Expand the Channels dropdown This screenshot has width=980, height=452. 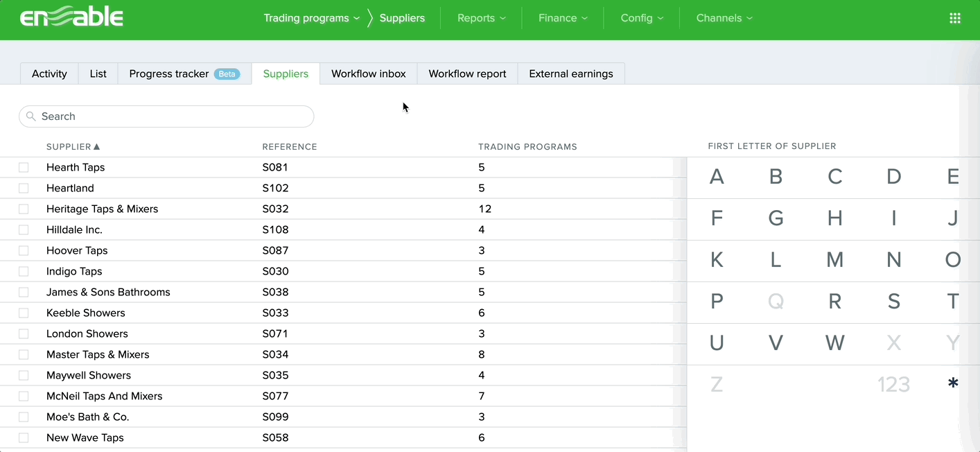tap(724, 18)
